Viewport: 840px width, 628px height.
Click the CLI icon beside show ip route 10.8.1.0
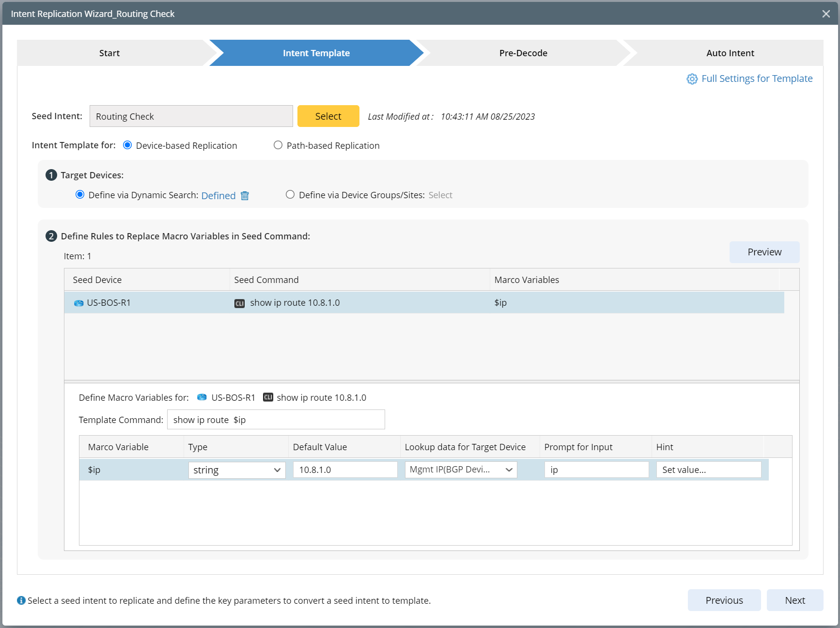click(240, 303)
